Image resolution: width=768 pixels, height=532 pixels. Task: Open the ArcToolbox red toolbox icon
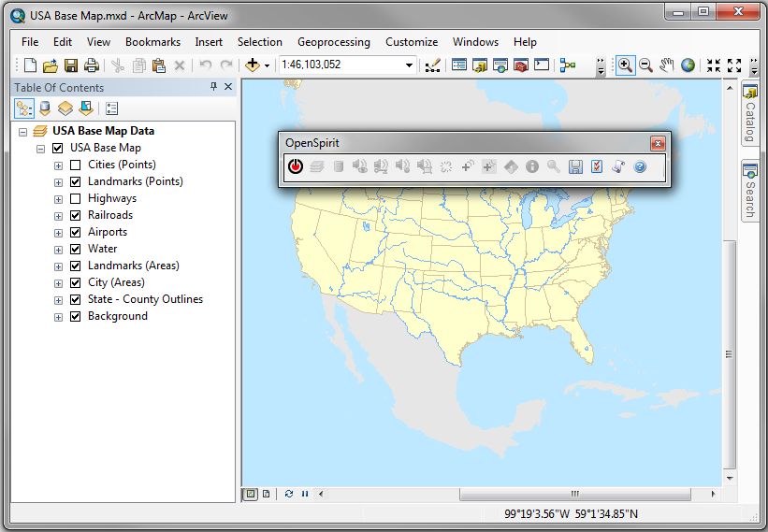tap(521, 65)
